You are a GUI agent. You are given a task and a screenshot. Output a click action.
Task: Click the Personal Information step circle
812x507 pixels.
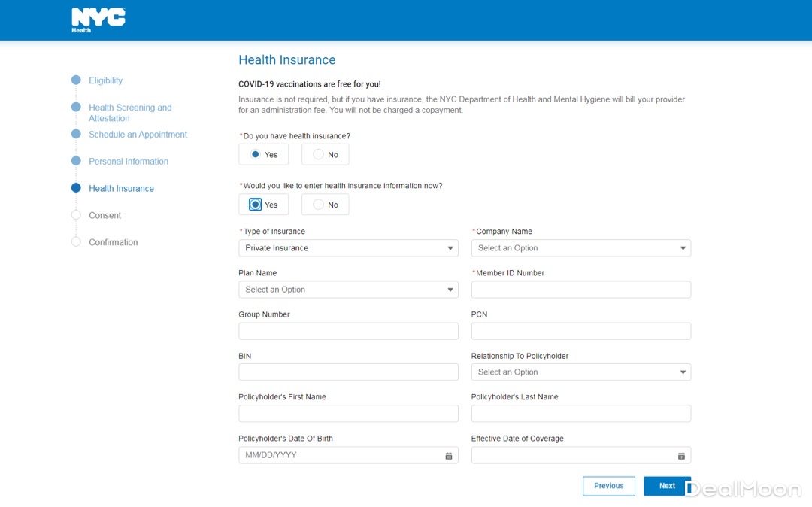pyautogui.click(x=76, y=161)
